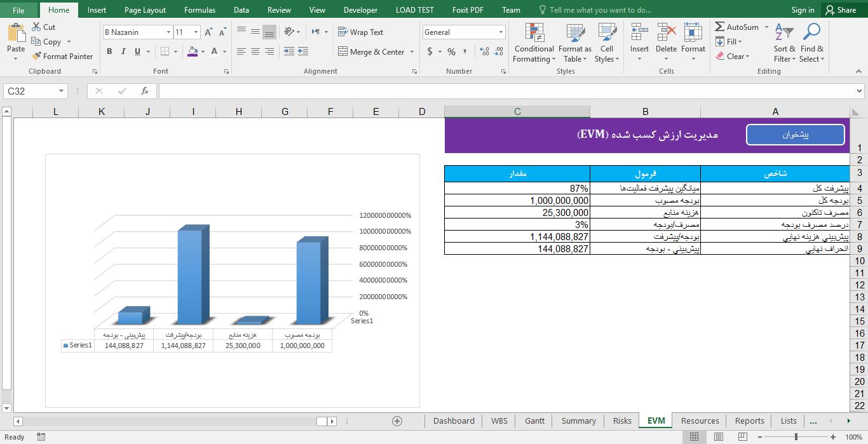
Task: Click the AutoSum sigma icon
Action: click(x=720, y=27)
